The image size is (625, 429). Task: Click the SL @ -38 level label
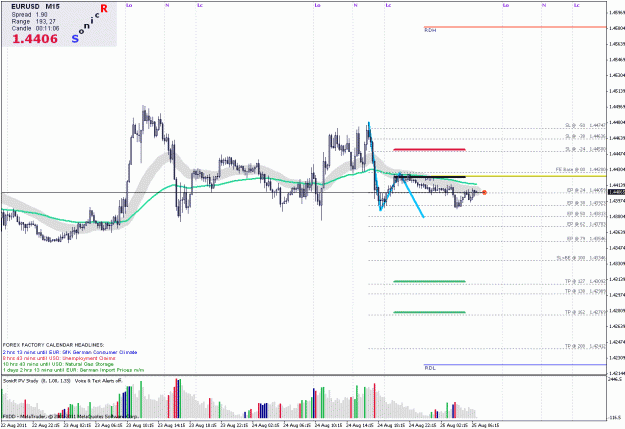585,136
